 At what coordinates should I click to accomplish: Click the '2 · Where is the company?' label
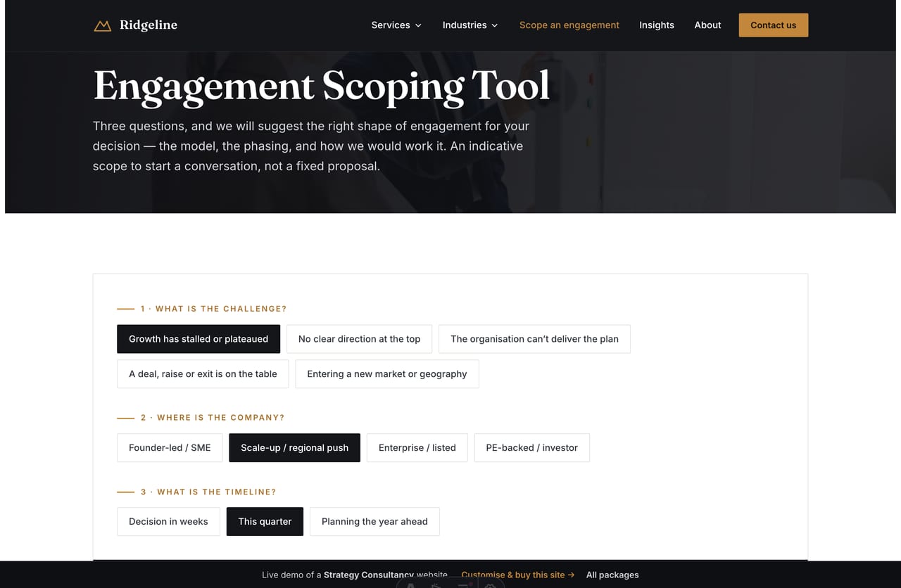click(213, 418)
